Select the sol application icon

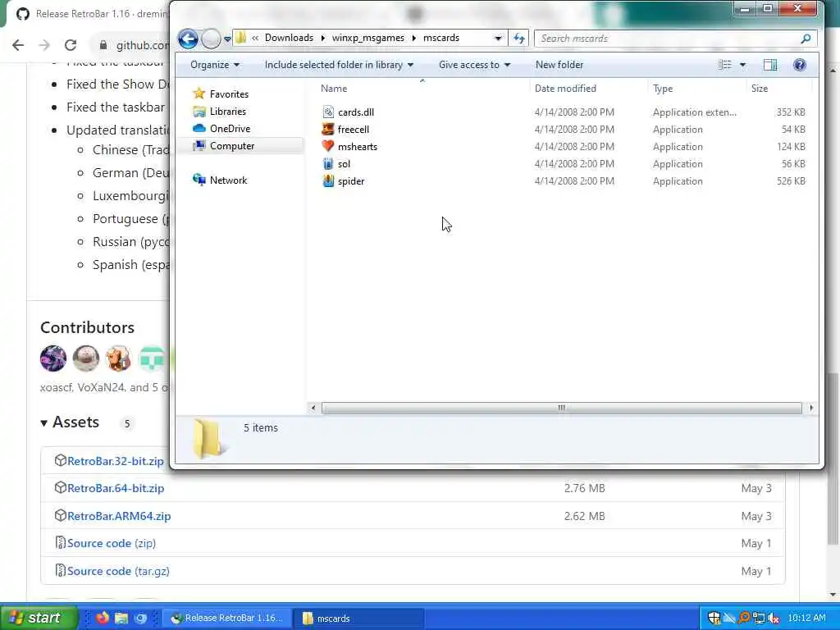coord(328,164)
